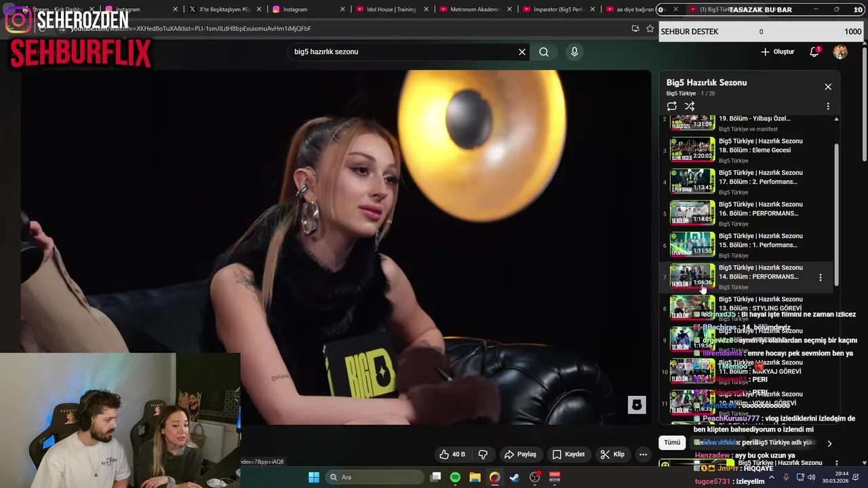The image size is (868, 488).
Task: Open 13. Bölüm : STYLING GÖREVİ title
Action: pyautogui.click(x=760, y=304)
